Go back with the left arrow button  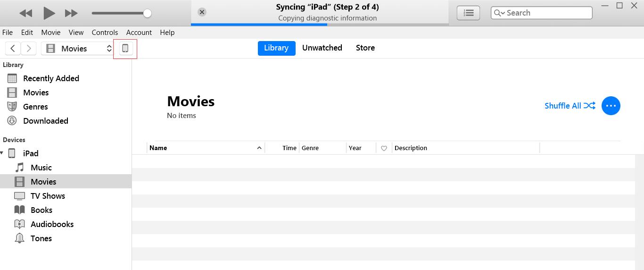13,48
